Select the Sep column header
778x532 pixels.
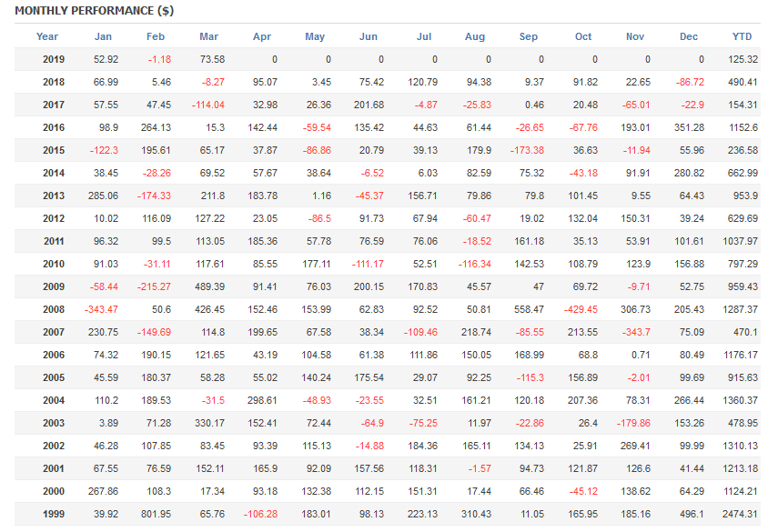click(x=529, y=36)
